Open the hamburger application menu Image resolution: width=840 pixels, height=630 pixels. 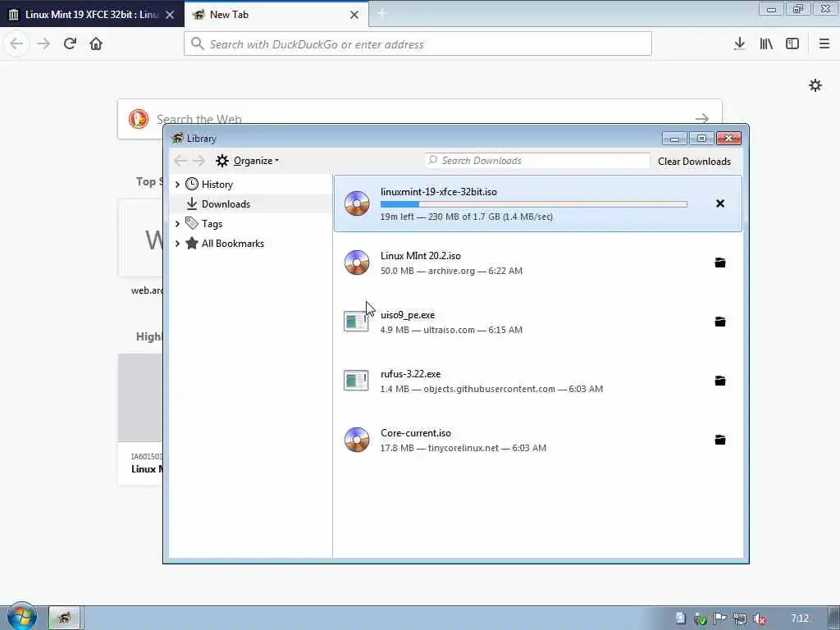(x=824, y=43)
